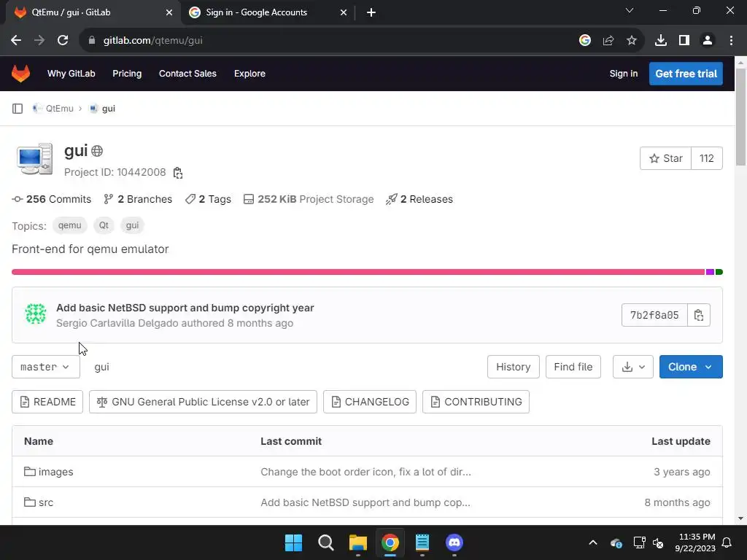
Task: Open the CHANGELOG file
Action: pyautogui.click(x=370, y=402)
